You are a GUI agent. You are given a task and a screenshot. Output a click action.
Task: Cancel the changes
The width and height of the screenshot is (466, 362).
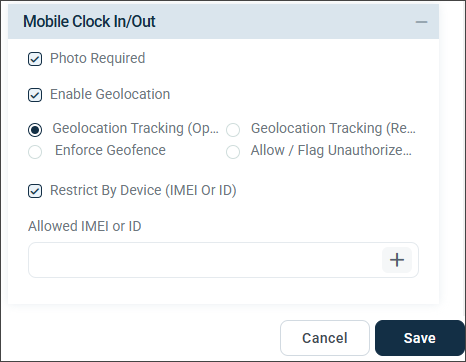click(325, 338)
